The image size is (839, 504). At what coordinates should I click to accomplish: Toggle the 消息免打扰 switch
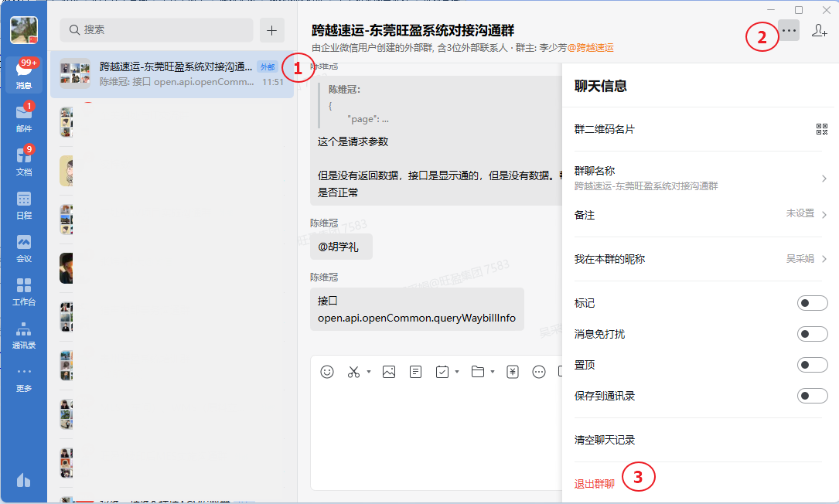click(812, 335)
